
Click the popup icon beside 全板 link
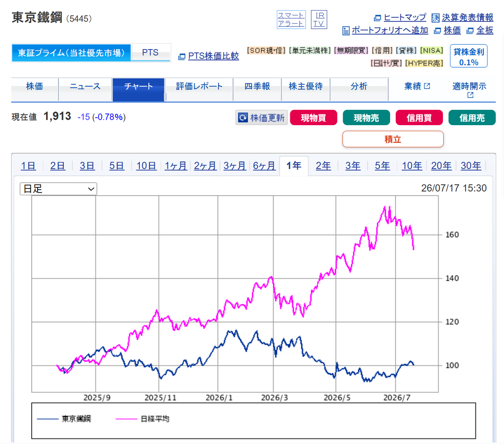[x=470, y=31]
